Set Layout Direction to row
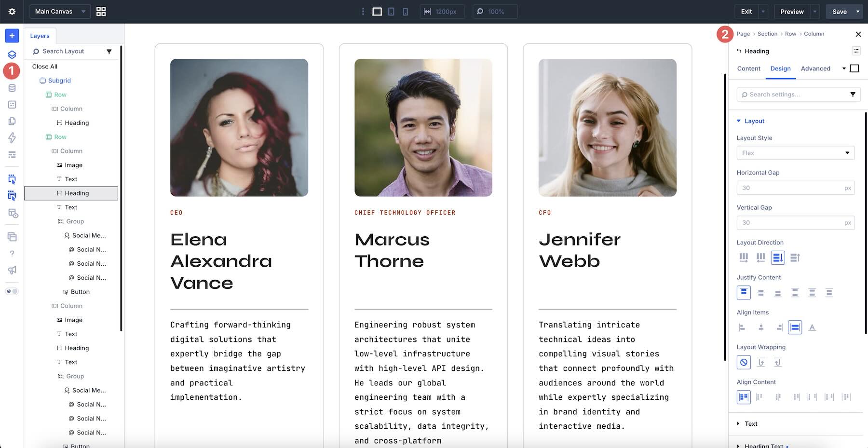This screenshot has height=448, width=868. (x=744, y=258)
